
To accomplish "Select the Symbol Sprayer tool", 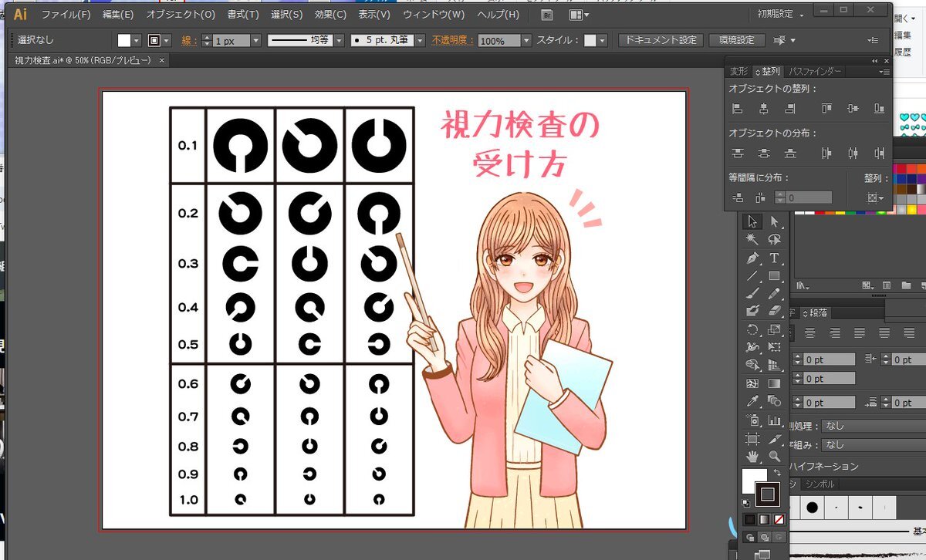I will pyautogui.click(x=753, y=420).
